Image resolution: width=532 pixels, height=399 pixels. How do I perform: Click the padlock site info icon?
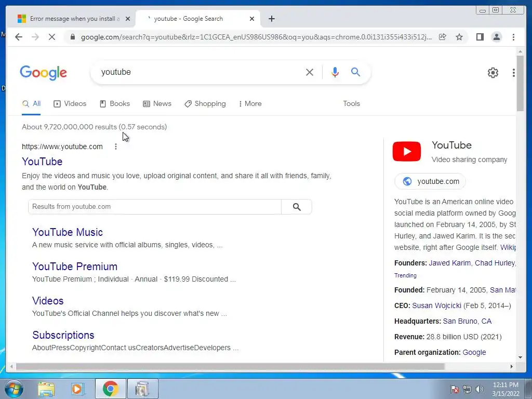(72, 37)
